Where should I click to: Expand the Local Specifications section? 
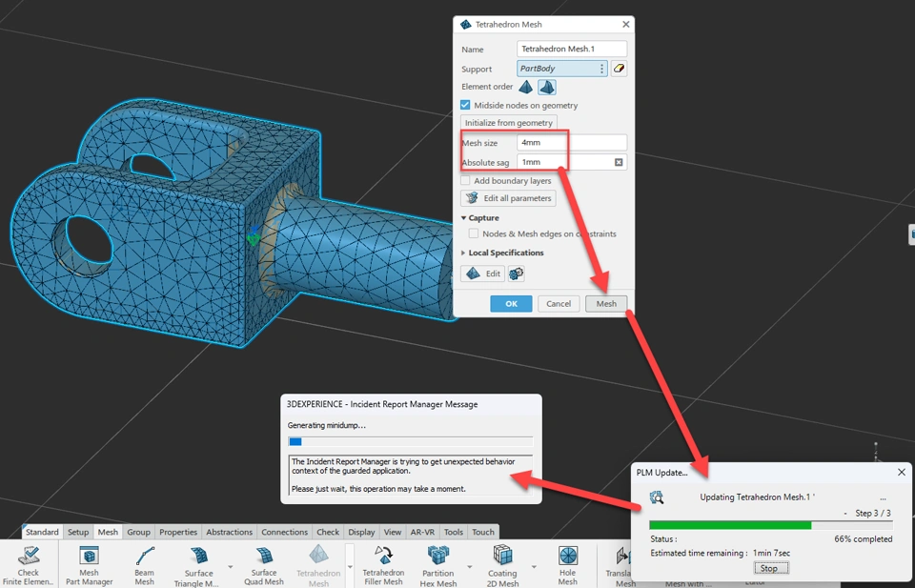pos(464,253)
